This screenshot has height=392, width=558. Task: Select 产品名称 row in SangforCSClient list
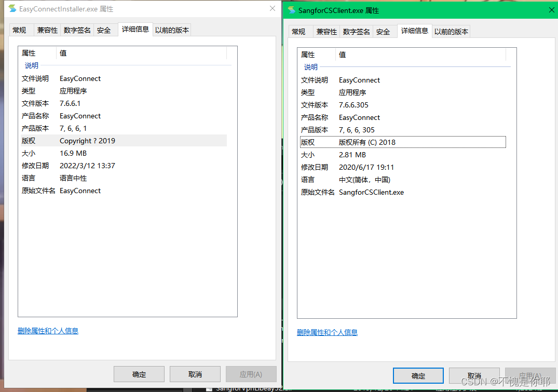pos(403,117)
